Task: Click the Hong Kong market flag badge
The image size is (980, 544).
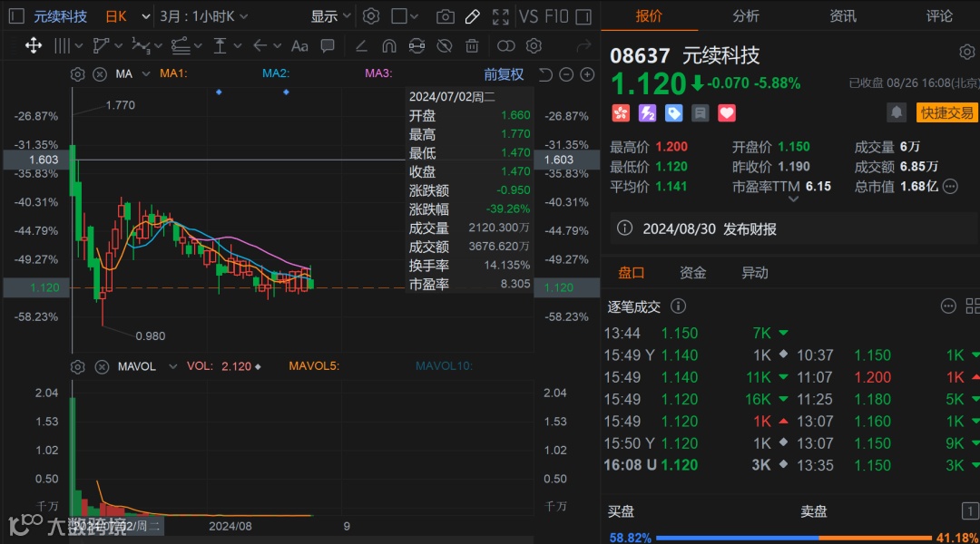Action: coord(621,113)
